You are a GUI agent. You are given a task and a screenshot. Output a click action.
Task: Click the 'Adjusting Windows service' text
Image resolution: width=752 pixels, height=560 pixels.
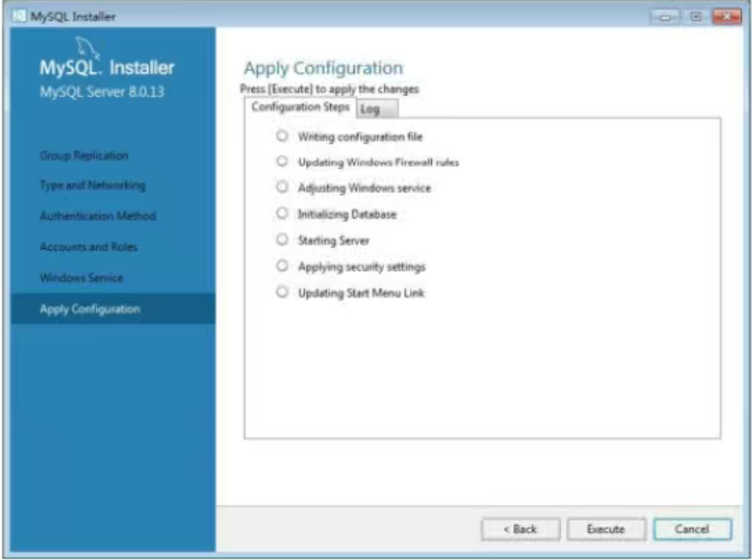click(x=365, y=187)
